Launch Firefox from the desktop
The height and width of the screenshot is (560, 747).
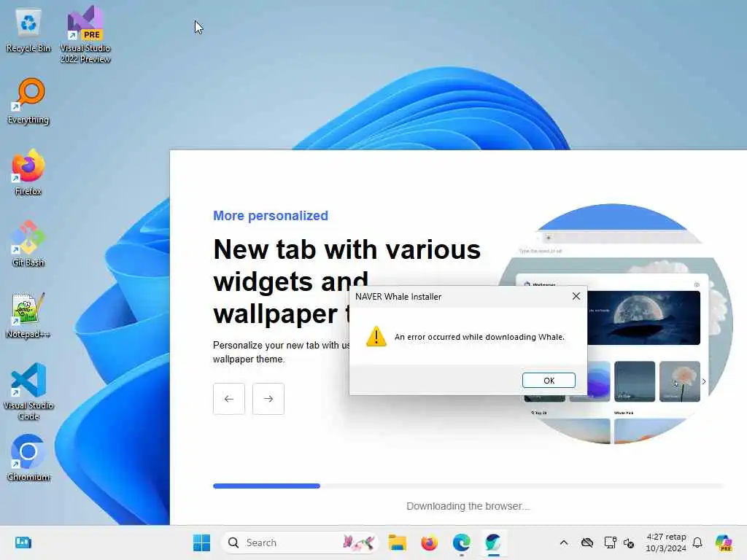(28, 172)
